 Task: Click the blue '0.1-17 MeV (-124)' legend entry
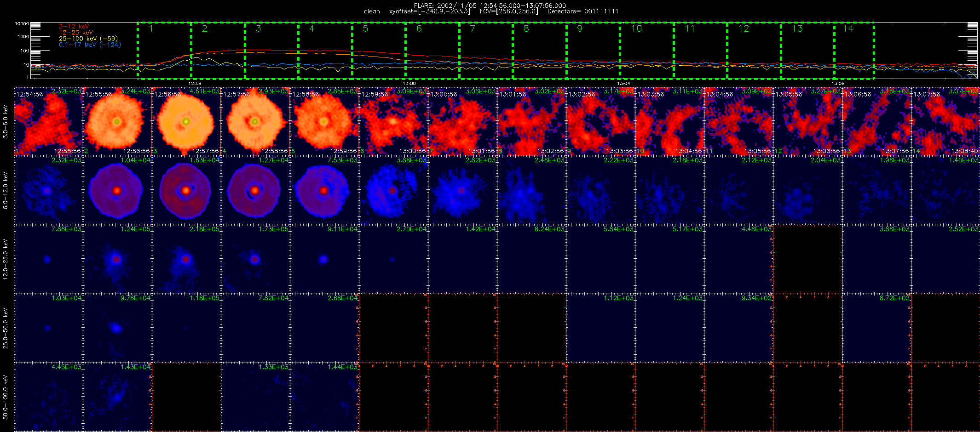click(90, 45)
